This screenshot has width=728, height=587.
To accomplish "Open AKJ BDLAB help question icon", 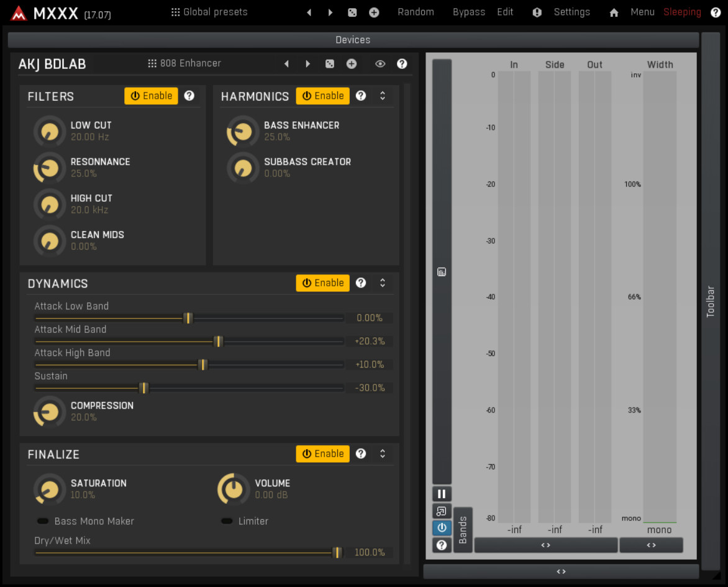I will click(x=402, y=63).
